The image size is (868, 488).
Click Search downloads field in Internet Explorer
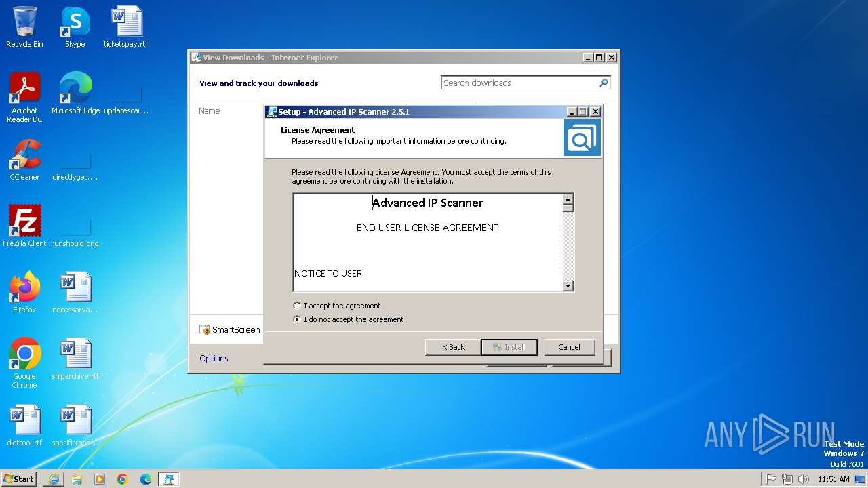coord(519,83)
